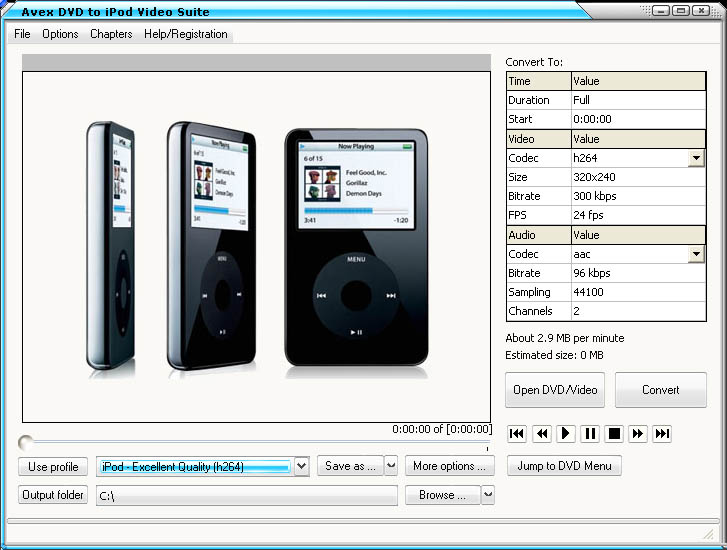This screenshot has width=727, height=550.
Task: Open the Help/Registration menu
Action: (x=185, y=34)
